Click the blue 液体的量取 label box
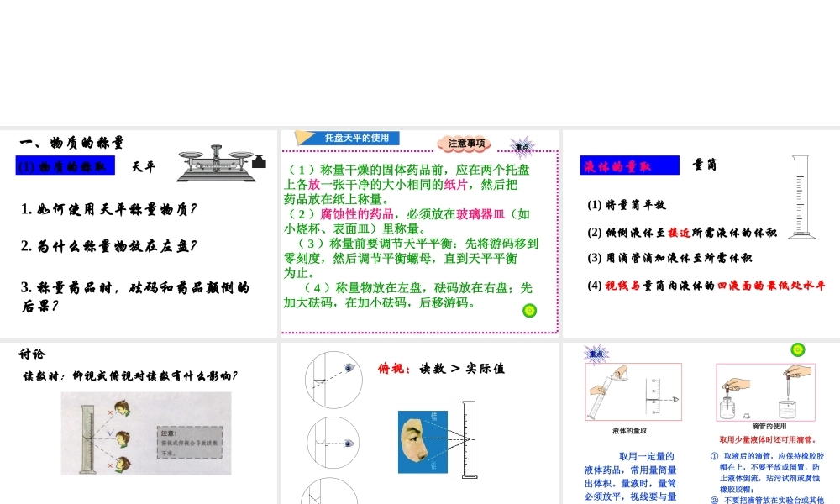 [629, 165]
